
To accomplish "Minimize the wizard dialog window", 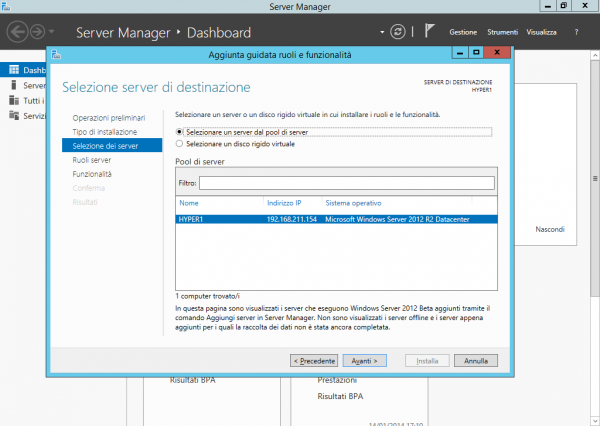I will pyautogui.click(x=460, y=52).
